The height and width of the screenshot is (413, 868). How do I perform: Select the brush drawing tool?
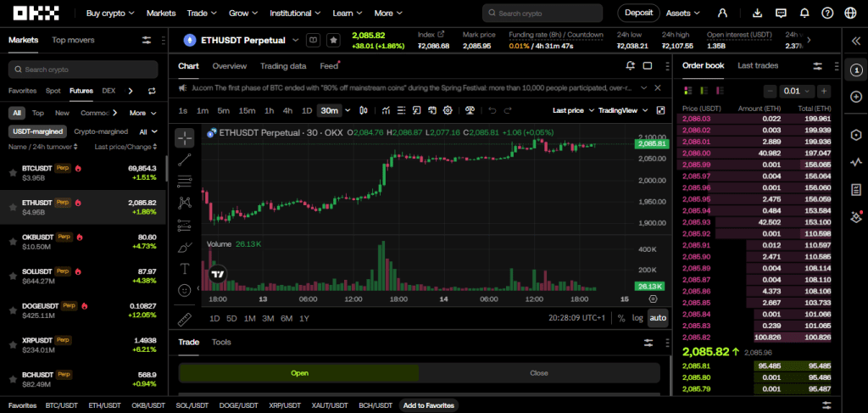[x=184, y=248]
